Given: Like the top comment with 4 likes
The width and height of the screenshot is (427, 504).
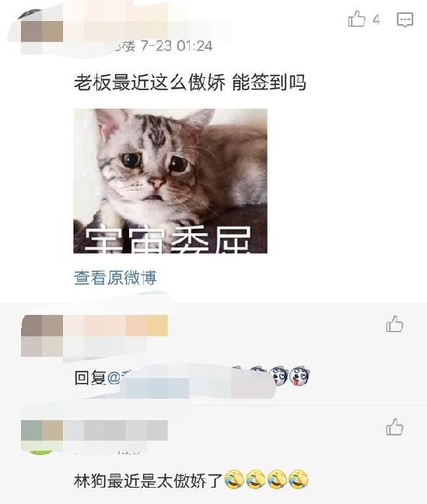Looking at the screenshot, I should click(356, 19).
